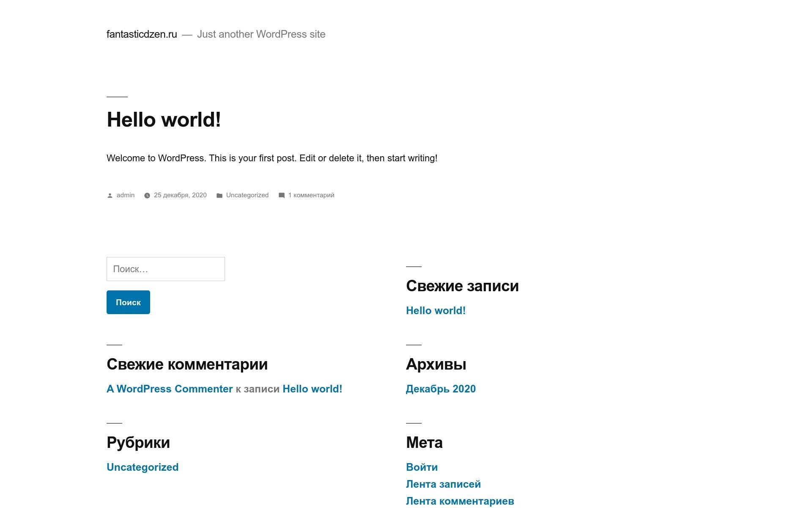Open the 1 комментарий link

click(x=311, y=195)
